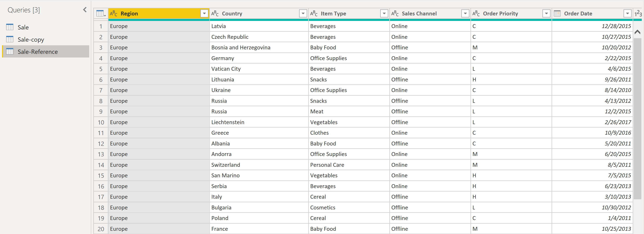Screen dimensions: 644x234
Task: Open the Region column filter dropdown
Action: pos(204,14)
